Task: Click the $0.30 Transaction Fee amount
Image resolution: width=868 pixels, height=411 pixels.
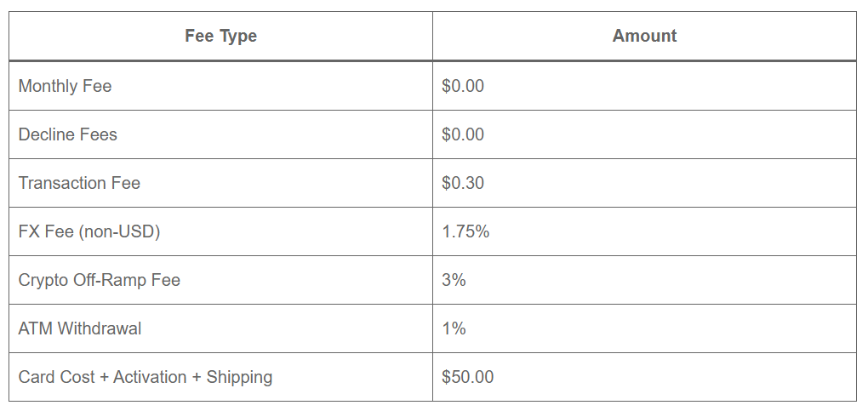Action: coord(463,183)
